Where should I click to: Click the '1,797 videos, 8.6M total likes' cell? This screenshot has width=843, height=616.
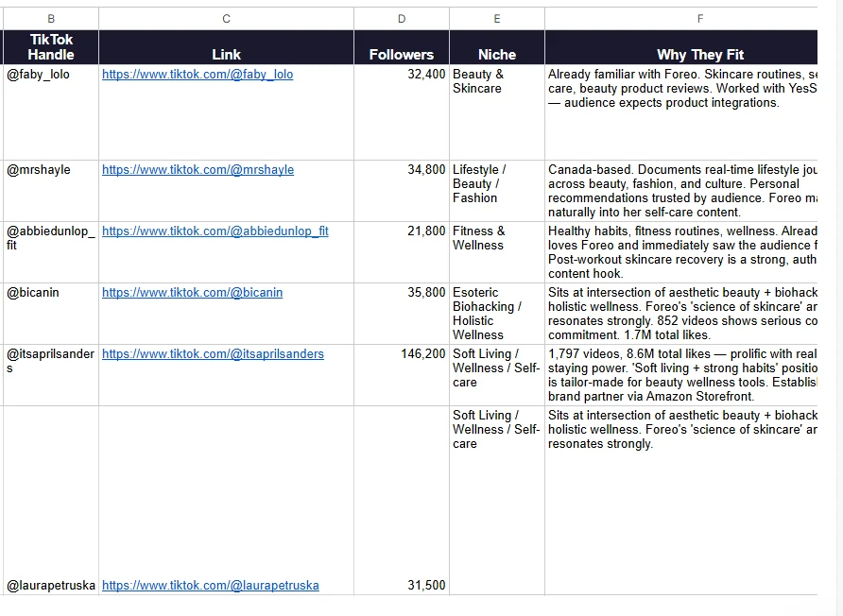681,375
